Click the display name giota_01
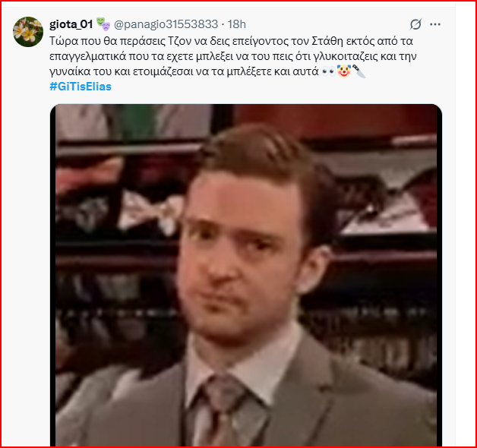Viewport: 477px width, 448px height. [71, 24]
